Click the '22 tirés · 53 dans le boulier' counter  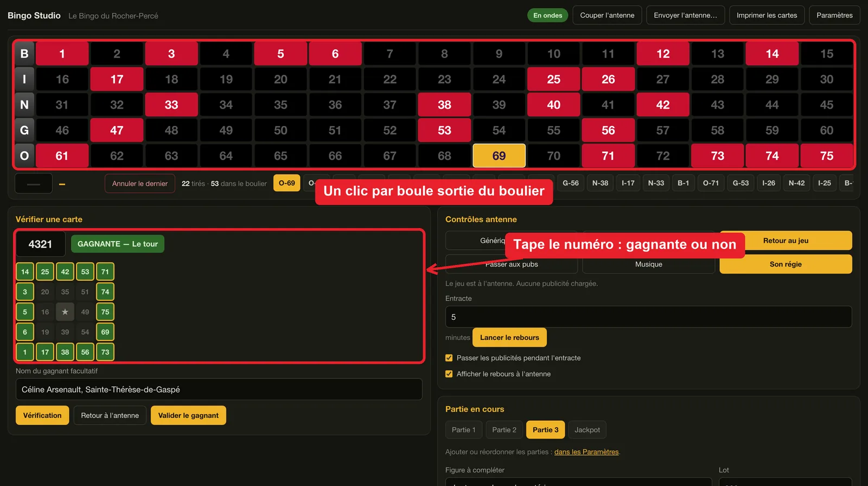(x=224, y=184)
